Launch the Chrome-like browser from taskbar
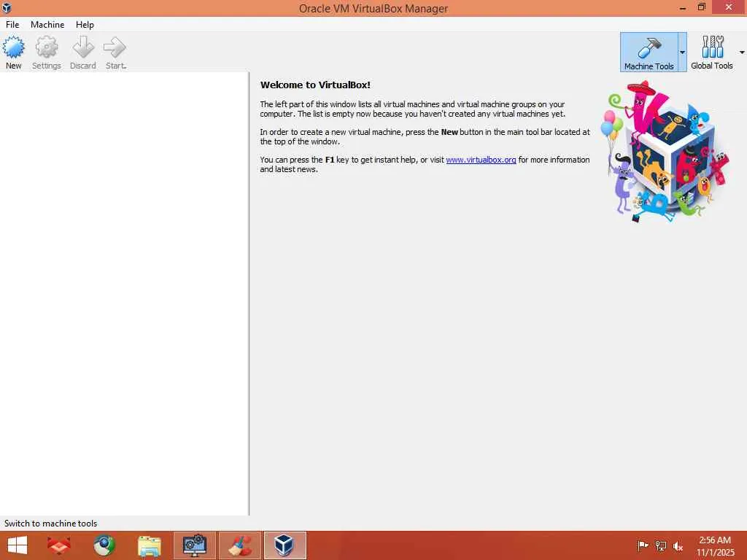747x560 pixels. point(104,545)
